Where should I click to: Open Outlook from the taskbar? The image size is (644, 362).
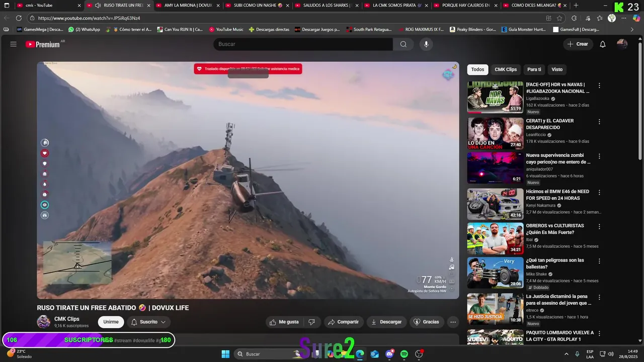coord(375,354)
